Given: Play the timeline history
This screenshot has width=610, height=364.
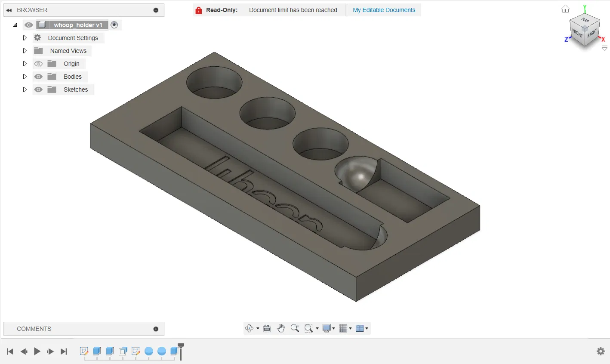Looking at the screenshot, I should tap(37, 352).
